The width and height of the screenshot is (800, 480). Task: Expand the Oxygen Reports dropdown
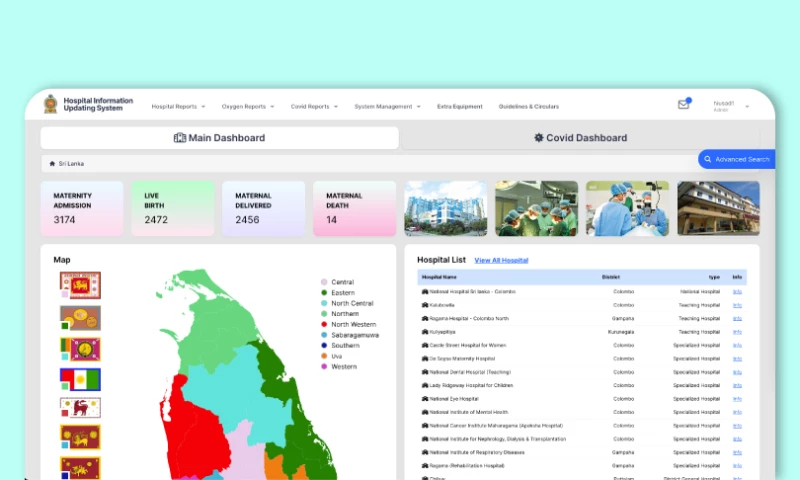pos(248,107)
